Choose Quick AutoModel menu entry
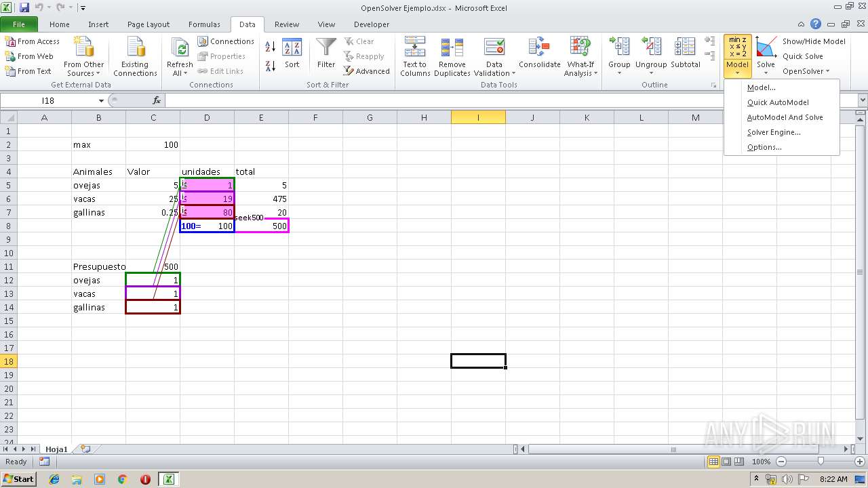868x488 pixels. (782, 102)
